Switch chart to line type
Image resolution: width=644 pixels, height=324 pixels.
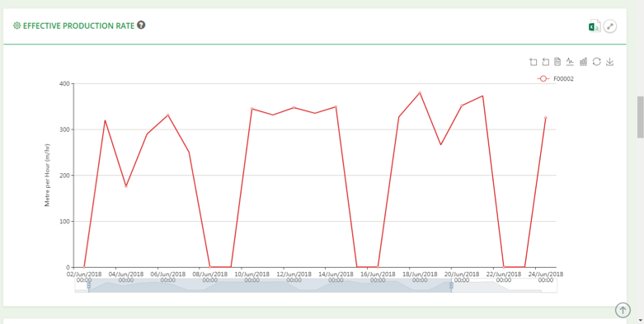tap(570, 62)
